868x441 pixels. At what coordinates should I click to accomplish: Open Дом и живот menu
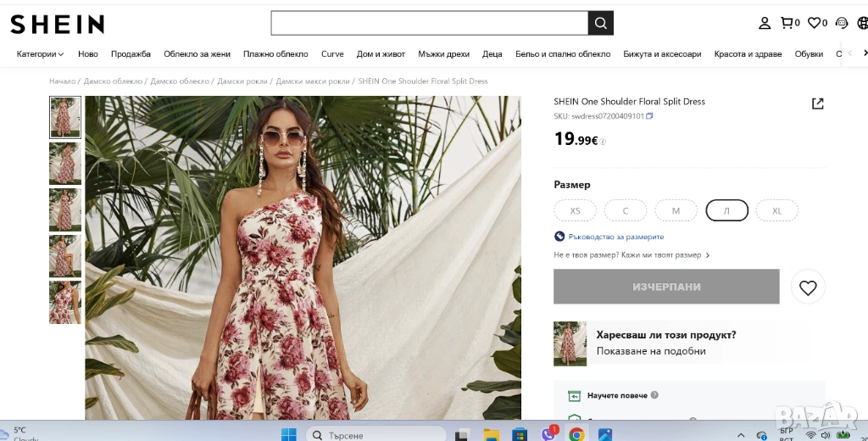381,53
